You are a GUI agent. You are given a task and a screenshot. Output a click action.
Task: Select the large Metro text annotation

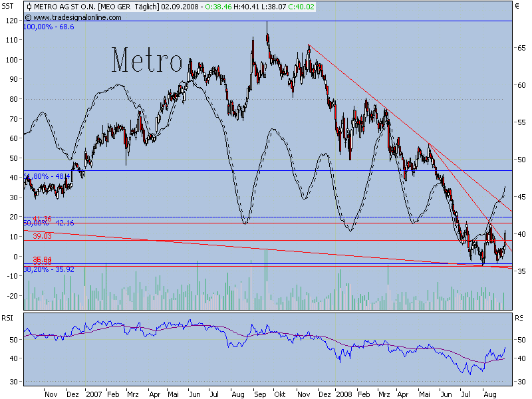click(x=146, y=61)
